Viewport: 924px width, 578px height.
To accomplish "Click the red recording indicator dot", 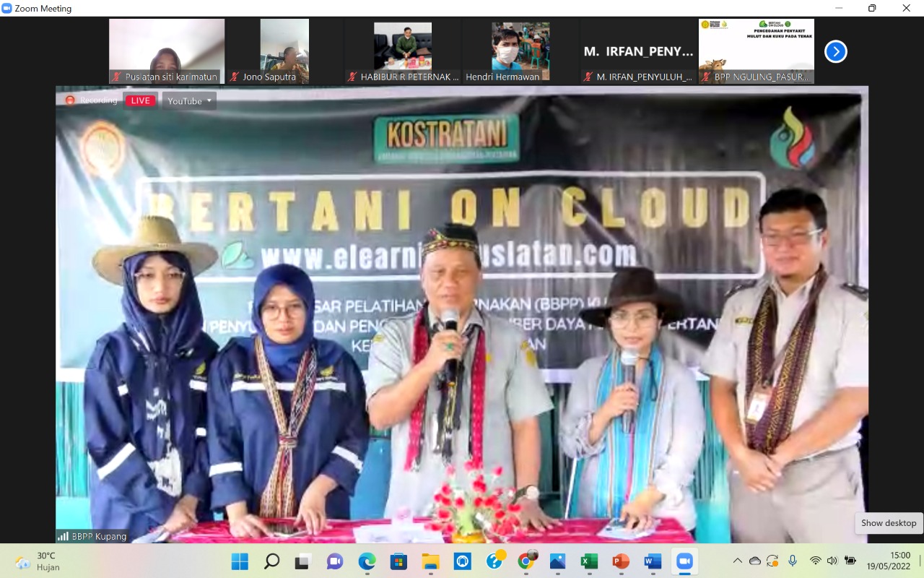I will point(70,100).
